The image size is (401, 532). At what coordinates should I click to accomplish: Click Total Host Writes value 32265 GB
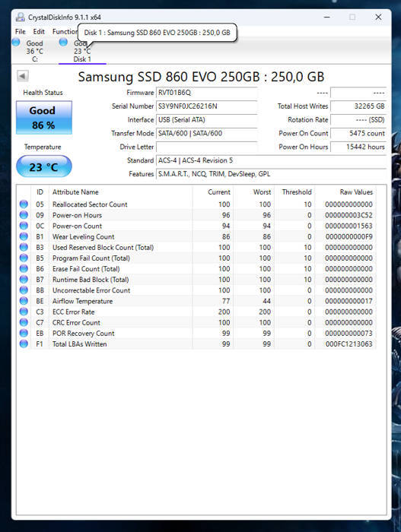358,106
